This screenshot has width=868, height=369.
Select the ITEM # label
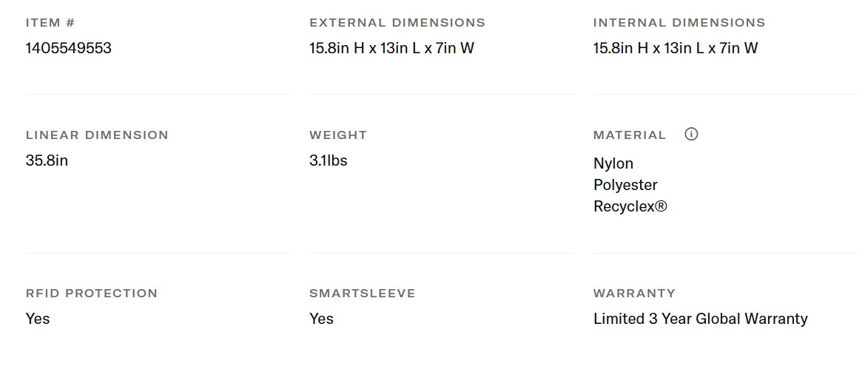coord(50,23)
